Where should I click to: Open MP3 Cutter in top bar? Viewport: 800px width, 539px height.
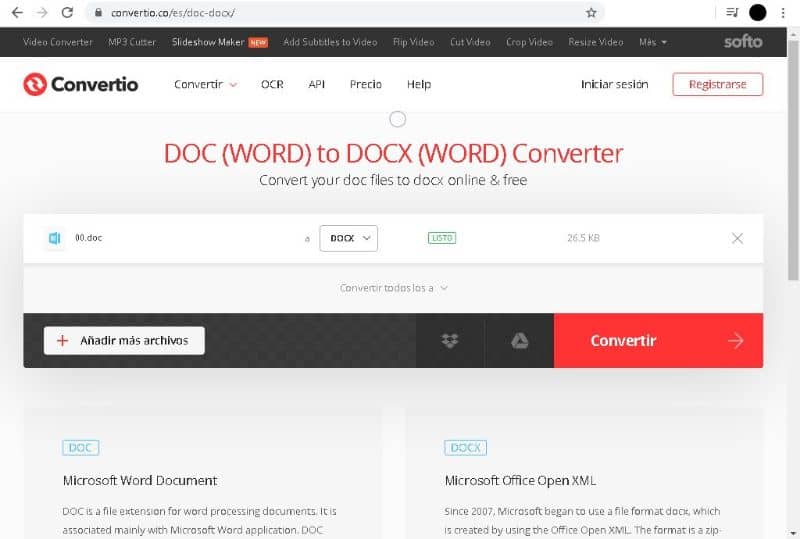[132, 42]
